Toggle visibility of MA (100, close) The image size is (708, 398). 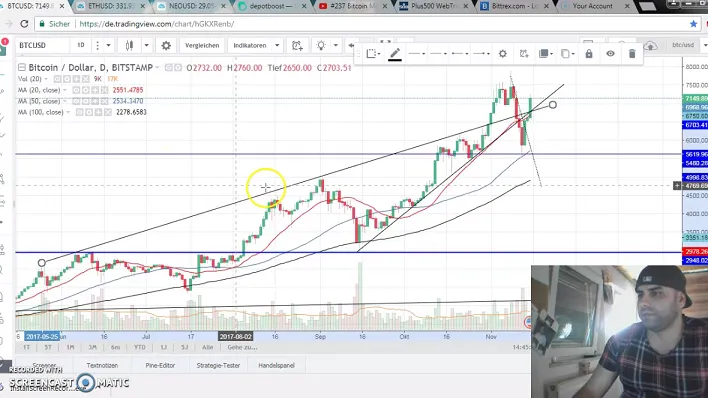79,112
